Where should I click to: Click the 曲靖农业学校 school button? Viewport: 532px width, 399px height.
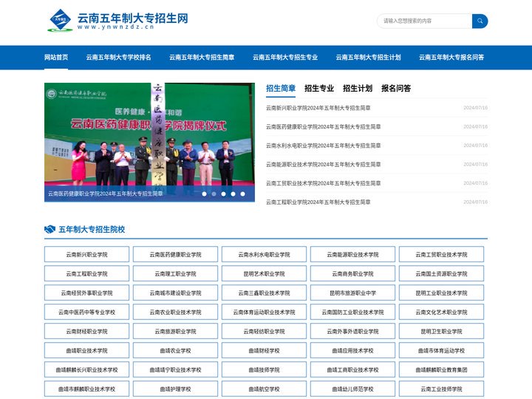[x=175, y=350]
